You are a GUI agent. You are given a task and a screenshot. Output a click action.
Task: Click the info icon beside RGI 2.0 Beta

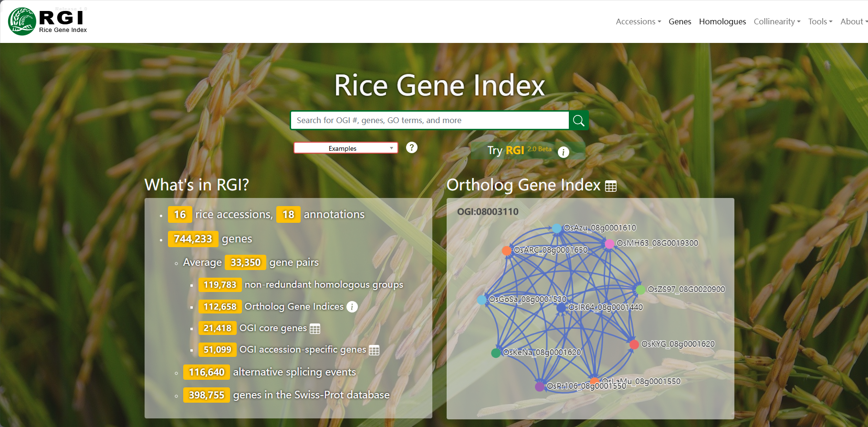click(x=563, y=152)
